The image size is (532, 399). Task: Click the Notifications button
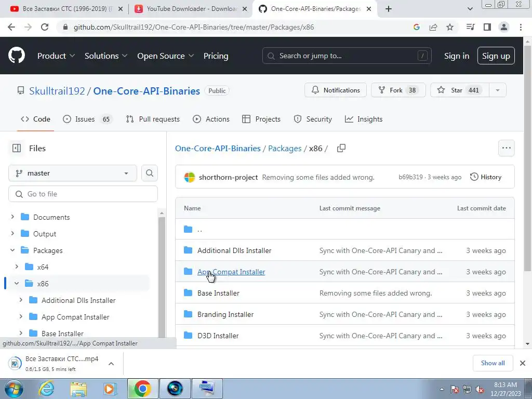coord(336,90)
